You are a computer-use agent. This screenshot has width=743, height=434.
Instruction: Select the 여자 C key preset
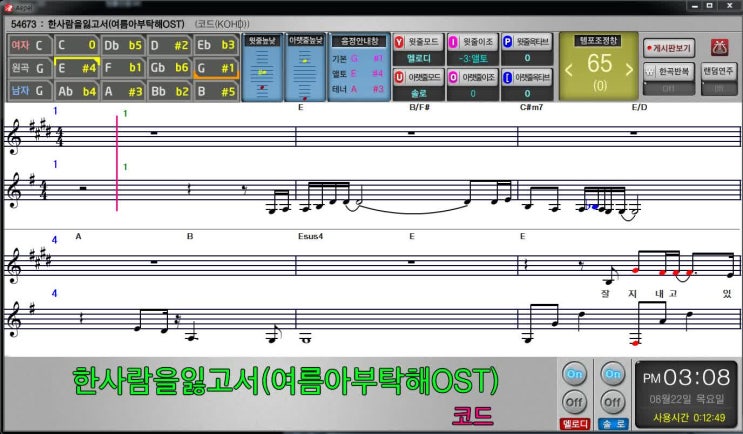click(x=28, y=45)
